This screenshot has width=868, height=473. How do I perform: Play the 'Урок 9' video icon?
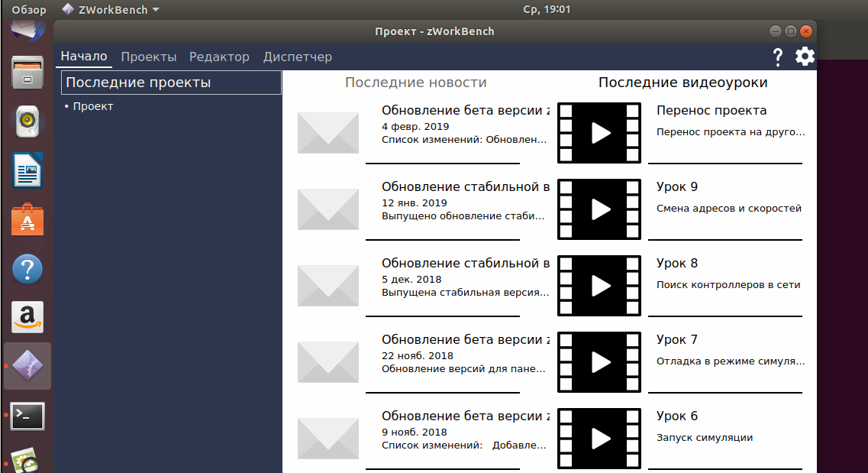(x=599, y=209)
